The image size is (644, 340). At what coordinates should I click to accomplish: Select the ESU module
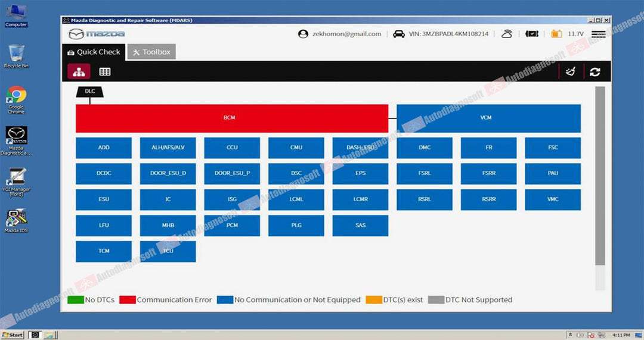pos(104,199)
